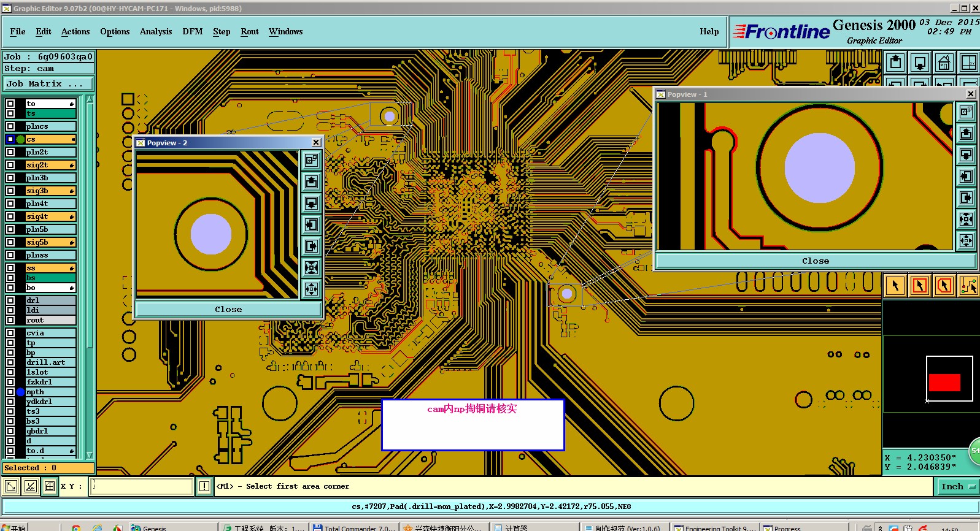Click Popview-2 pan right icon
Image resolution: width=980 pixels, height=531 pixels.
[x=312, y=246]
